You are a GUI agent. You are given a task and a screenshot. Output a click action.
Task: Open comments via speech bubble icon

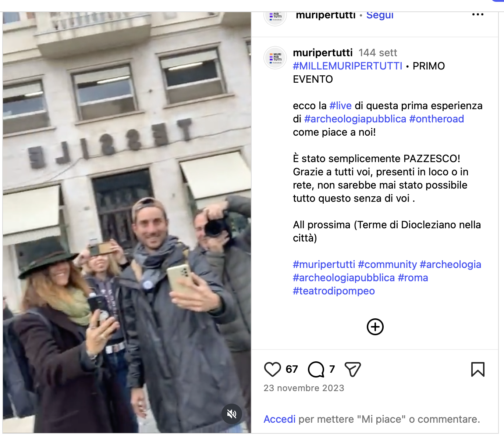click(316, 369)
